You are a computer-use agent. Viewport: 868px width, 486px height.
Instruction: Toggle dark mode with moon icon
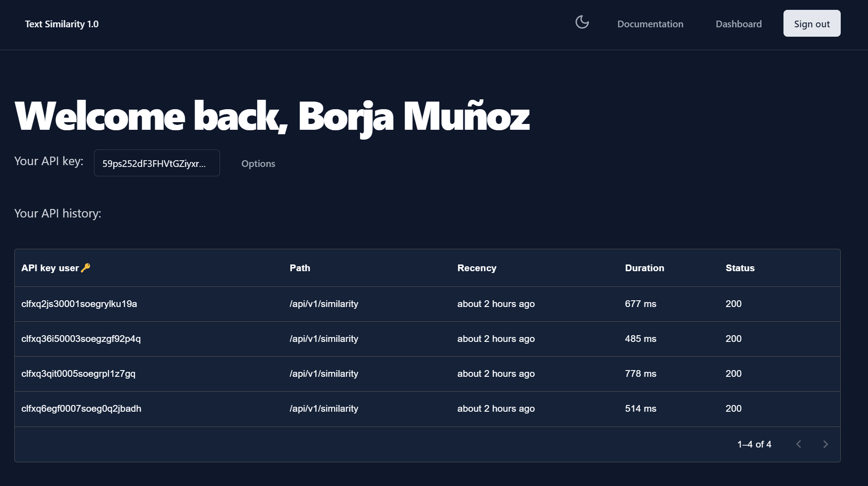pos(582,23)
